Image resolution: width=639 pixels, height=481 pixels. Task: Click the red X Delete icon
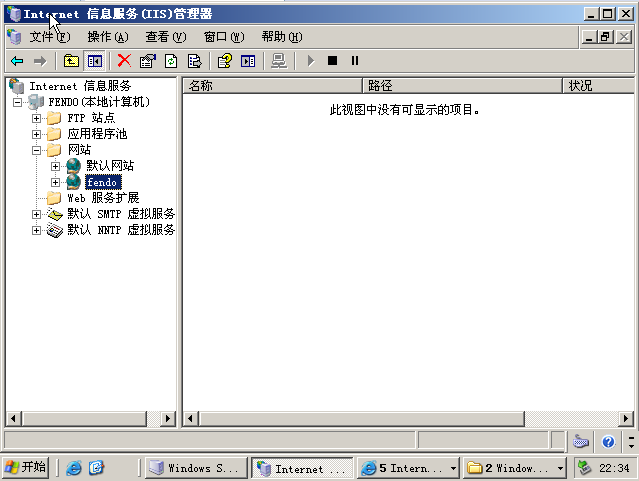point(124,61)
